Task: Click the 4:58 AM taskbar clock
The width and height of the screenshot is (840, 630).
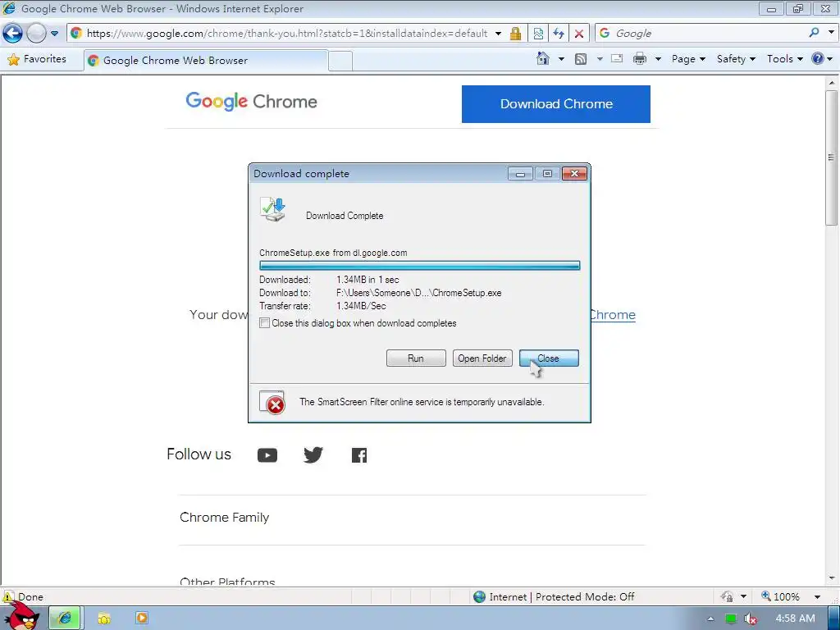Action: click(x=795, y=619)
